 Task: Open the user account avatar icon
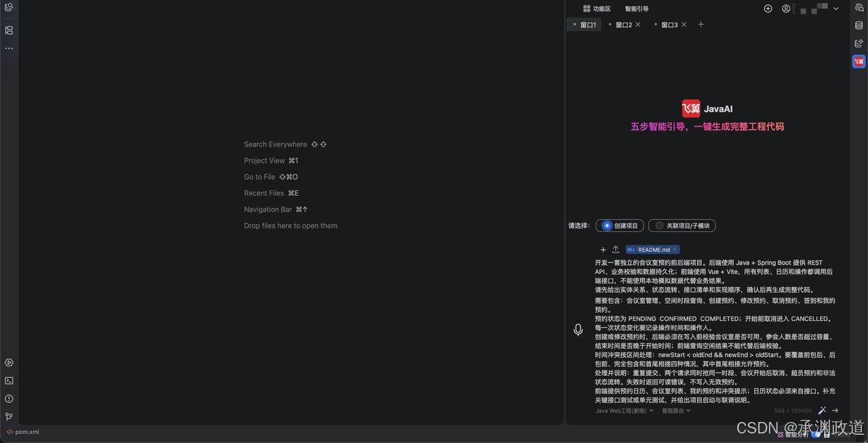click(x=787, y=9)
